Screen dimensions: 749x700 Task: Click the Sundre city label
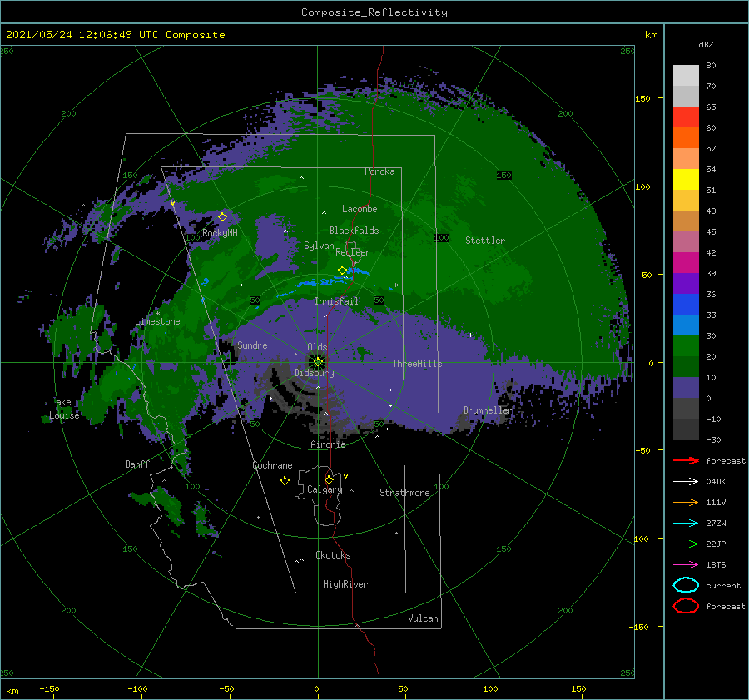pyautogui.click(x=253, y=345)
